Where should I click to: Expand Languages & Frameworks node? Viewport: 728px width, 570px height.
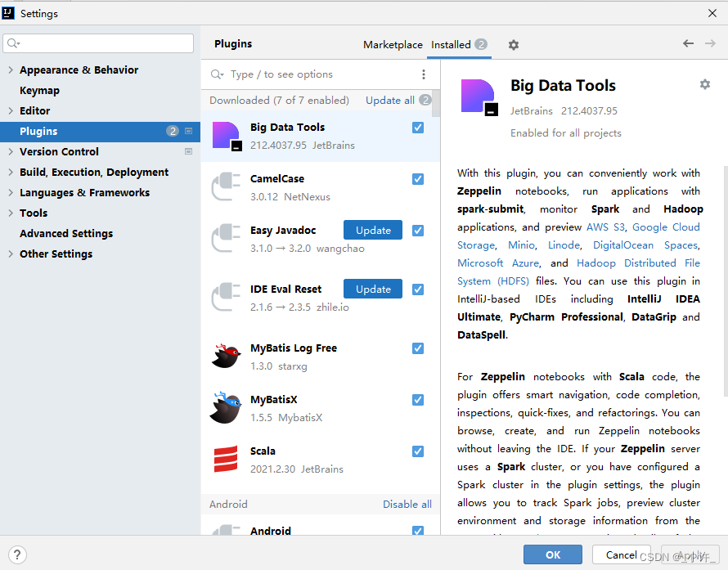point(10,193)
